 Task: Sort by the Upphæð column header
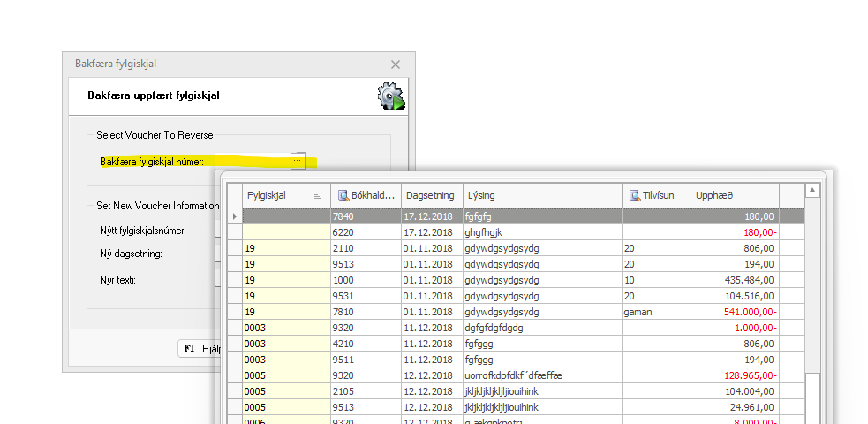pyautogui.click(x=733, y=195)
